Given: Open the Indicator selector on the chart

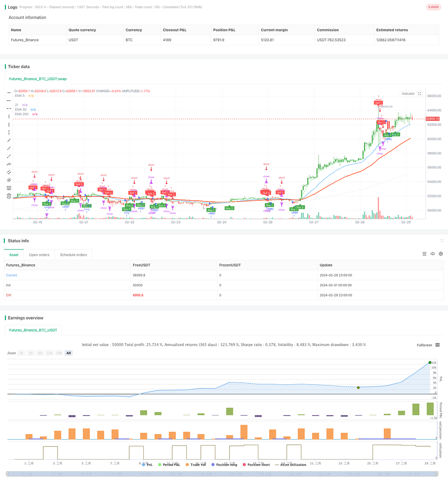Looking at the screenshot, I should (x=408, y=93).
